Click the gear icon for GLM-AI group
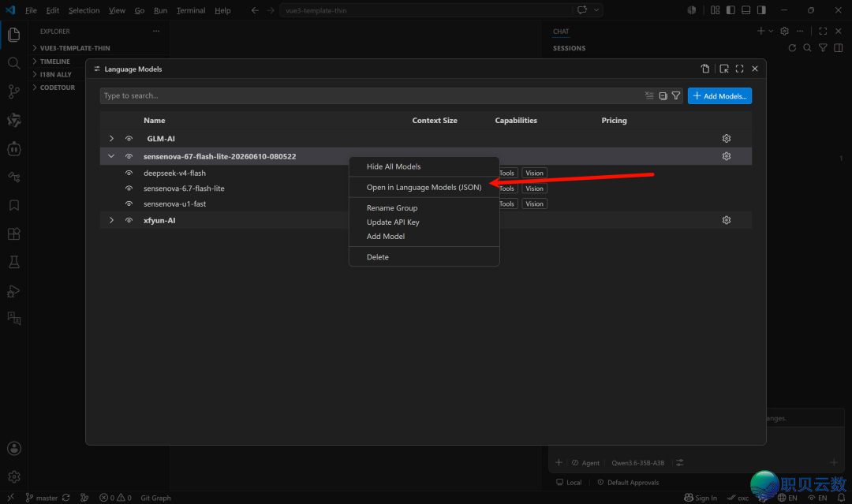 (727, 139)
